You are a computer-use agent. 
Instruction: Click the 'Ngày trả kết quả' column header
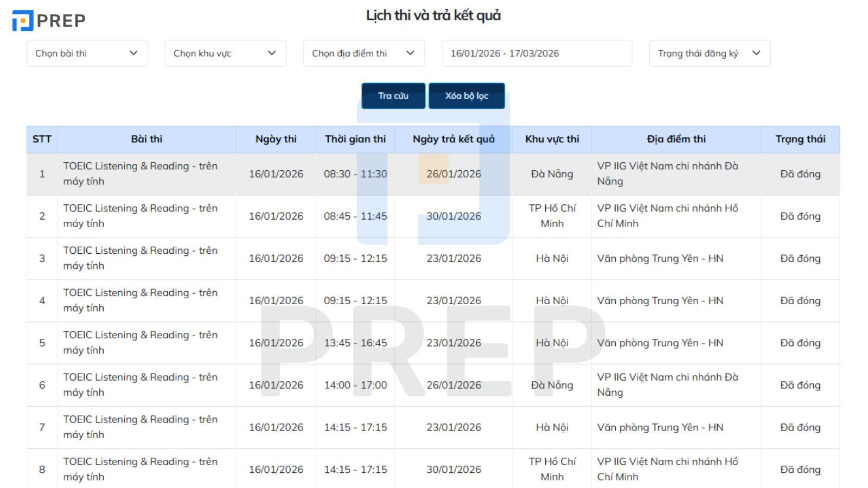pos(454,139)
